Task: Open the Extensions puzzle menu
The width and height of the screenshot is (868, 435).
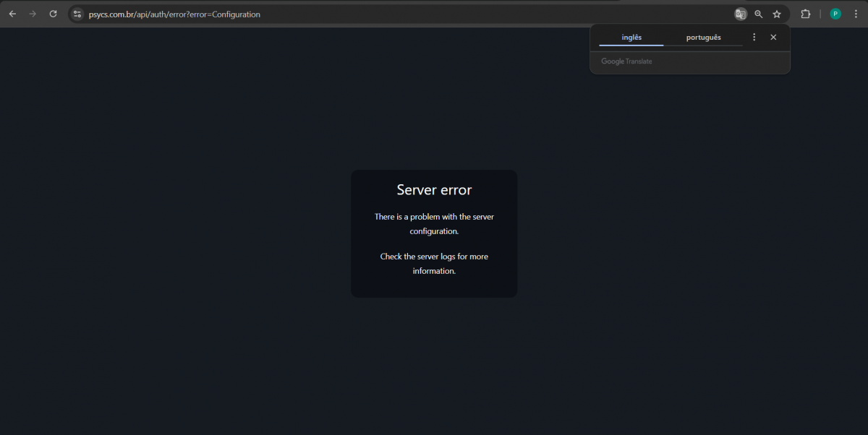Action: click(805, 14)
